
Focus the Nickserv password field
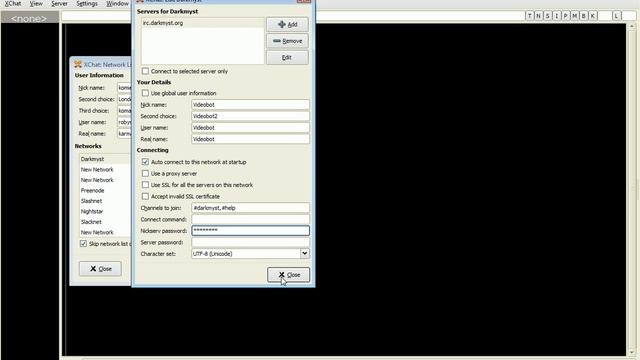pyautogui.click(x=250, y=231)
